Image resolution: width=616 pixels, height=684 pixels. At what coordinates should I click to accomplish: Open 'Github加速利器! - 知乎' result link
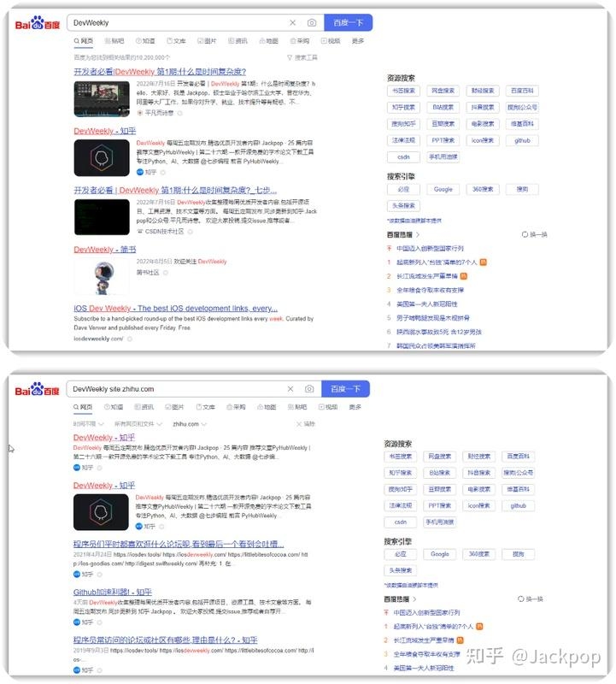tap(113, 592)
